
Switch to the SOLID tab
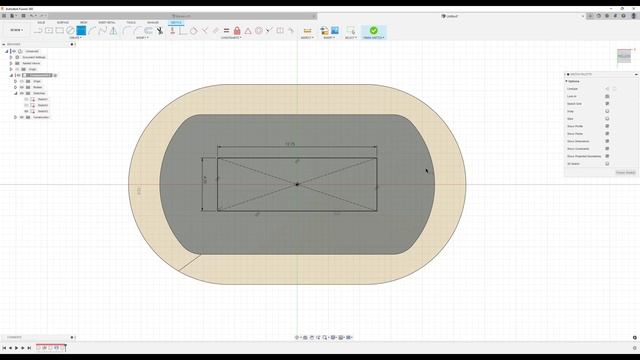click(x=41, y=22)
